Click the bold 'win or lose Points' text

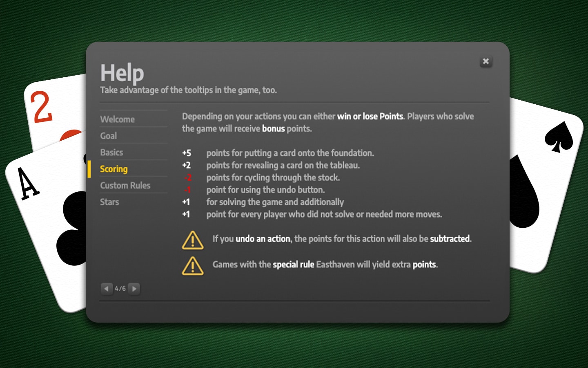click(370, 116)
